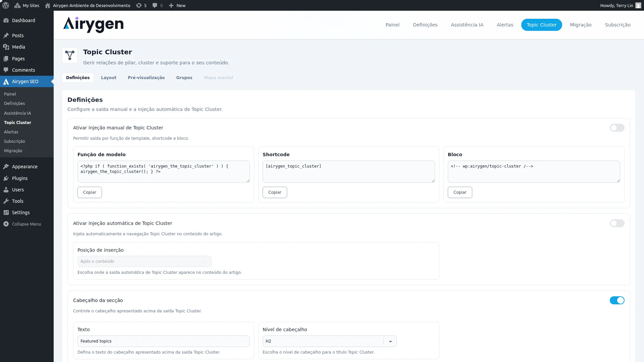Click the New (+) icon in admin bar

[171, 5]
